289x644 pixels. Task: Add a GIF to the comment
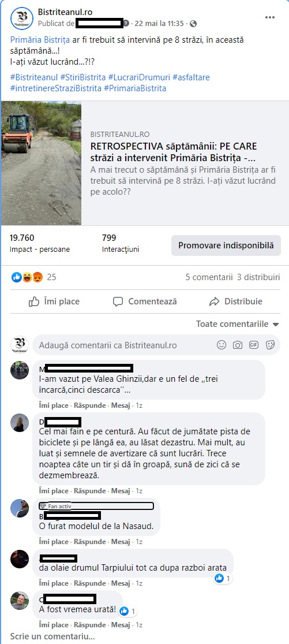point(254,345)
